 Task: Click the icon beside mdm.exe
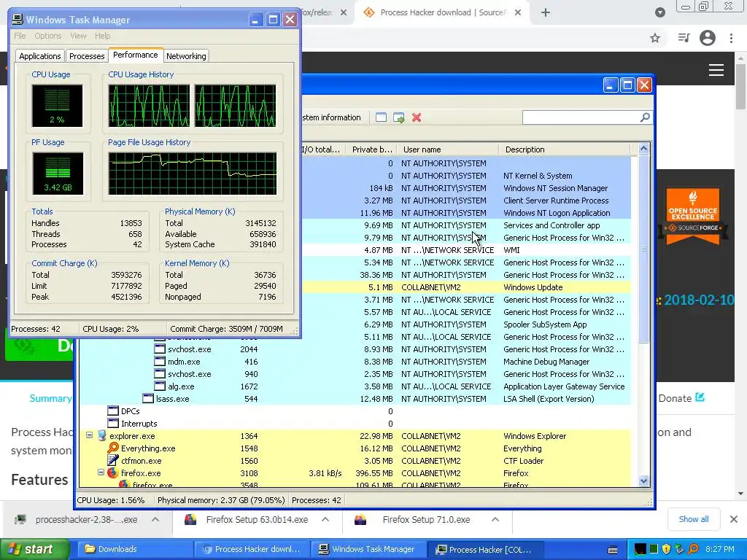click(x=160, y=362)
